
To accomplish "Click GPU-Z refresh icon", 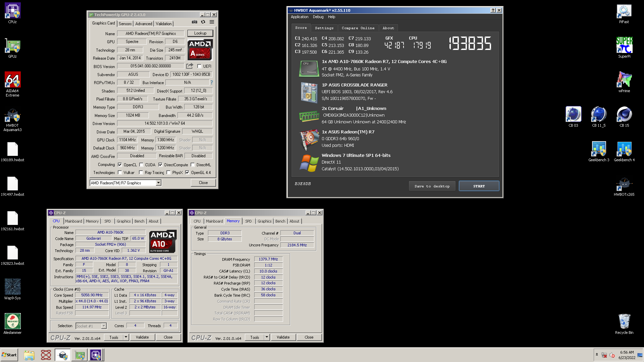I will click(x=203, y=22).
